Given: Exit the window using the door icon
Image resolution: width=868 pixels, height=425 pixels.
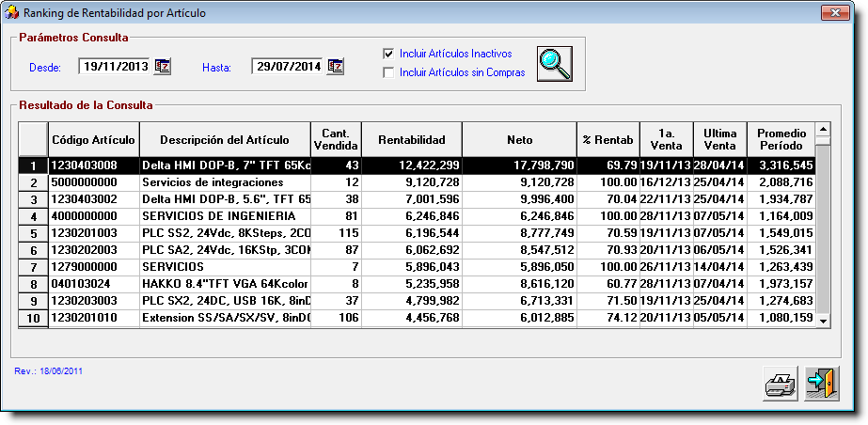Looking at the screenshot, I should point(822,384).
